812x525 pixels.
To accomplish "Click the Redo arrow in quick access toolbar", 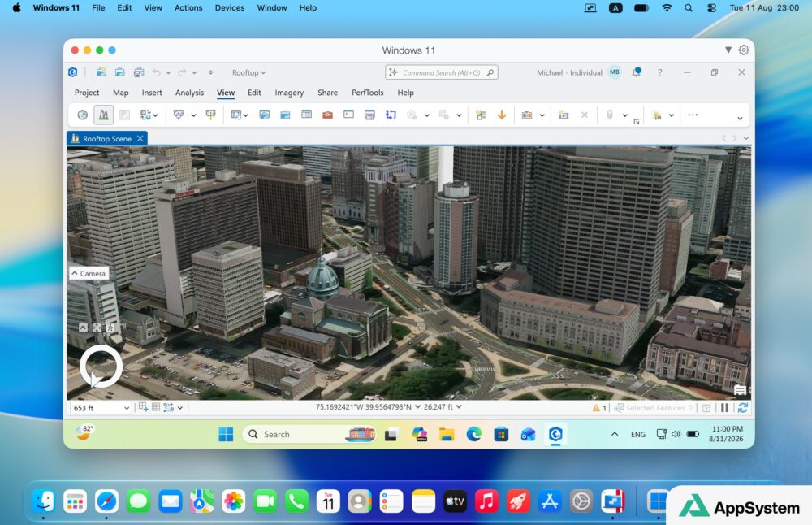I will pos(182,72).
